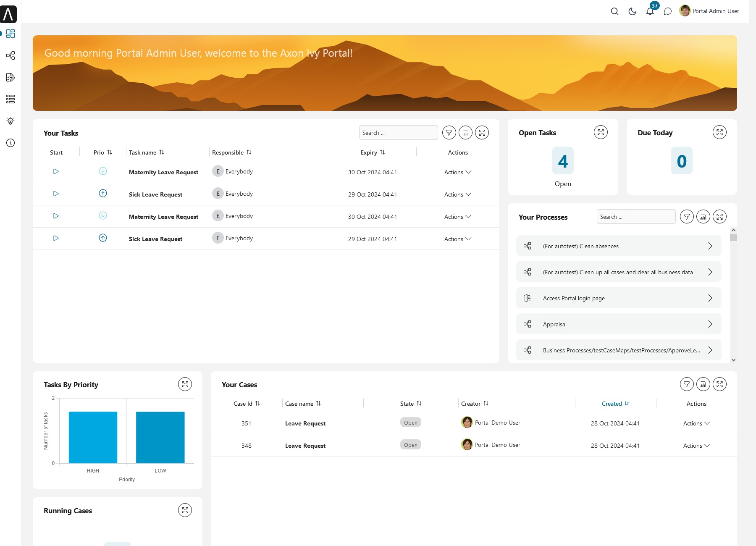Click the Axon Ivy logo

tap(8, 14)
